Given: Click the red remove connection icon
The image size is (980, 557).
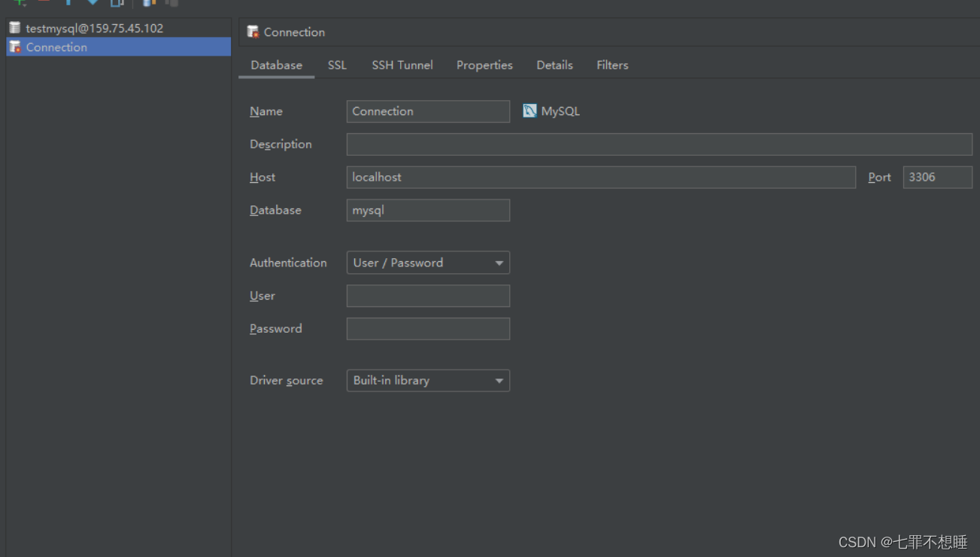Looking at the screenshot, I should tap(44, 2).
